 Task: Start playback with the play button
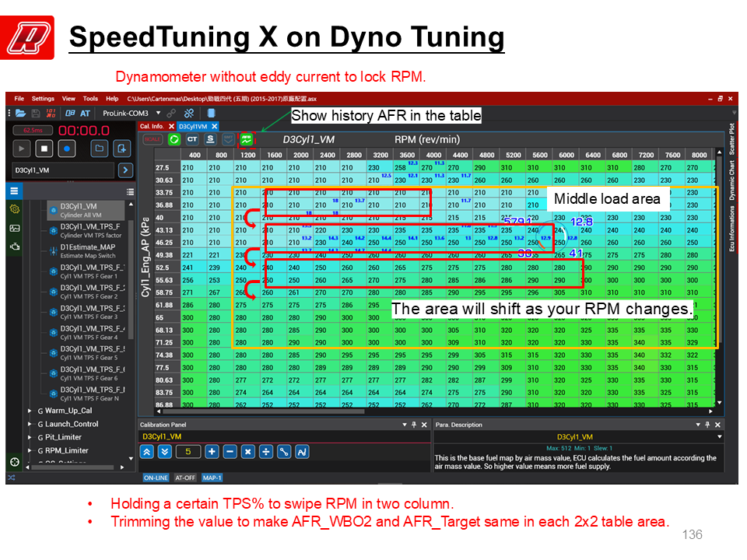click(x=22, y=149)
